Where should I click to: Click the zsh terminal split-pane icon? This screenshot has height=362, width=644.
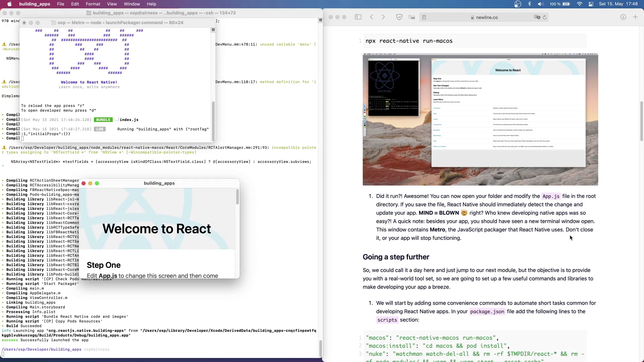point(320,20)
